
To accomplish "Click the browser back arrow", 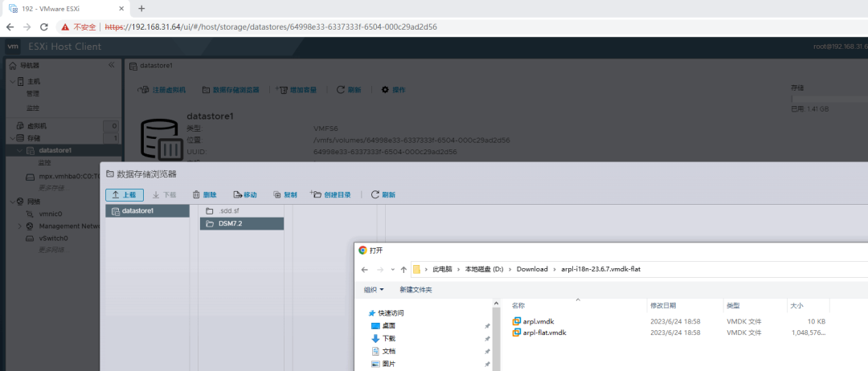I will 10,26.
